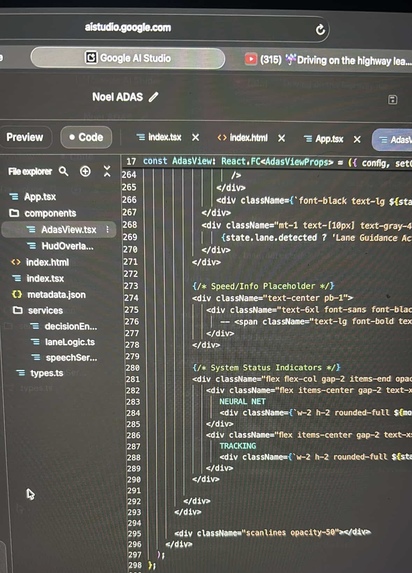
Task: Switch to the Preview view
Action: click(x=24, y=137)
